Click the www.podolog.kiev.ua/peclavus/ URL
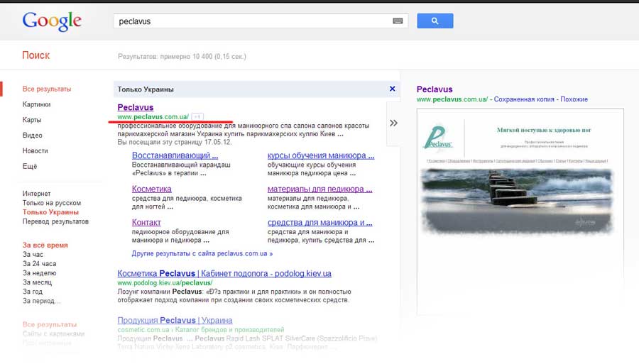639x364 pixels. click(x=165, y=283)
